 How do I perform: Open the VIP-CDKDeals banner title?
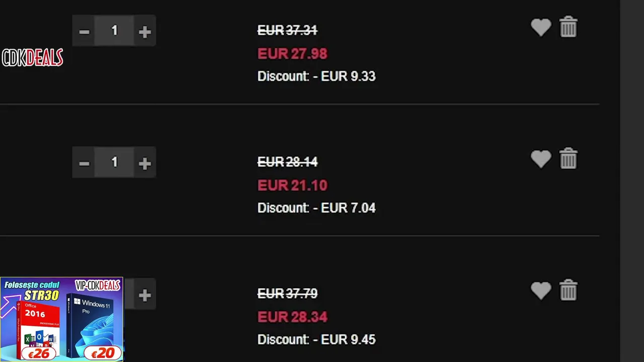[98, 286]
